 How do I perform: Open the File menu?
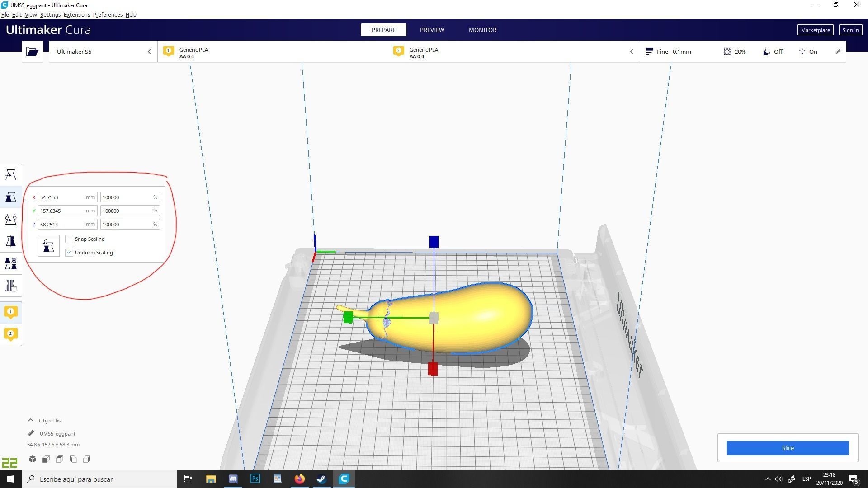[5, 15]
